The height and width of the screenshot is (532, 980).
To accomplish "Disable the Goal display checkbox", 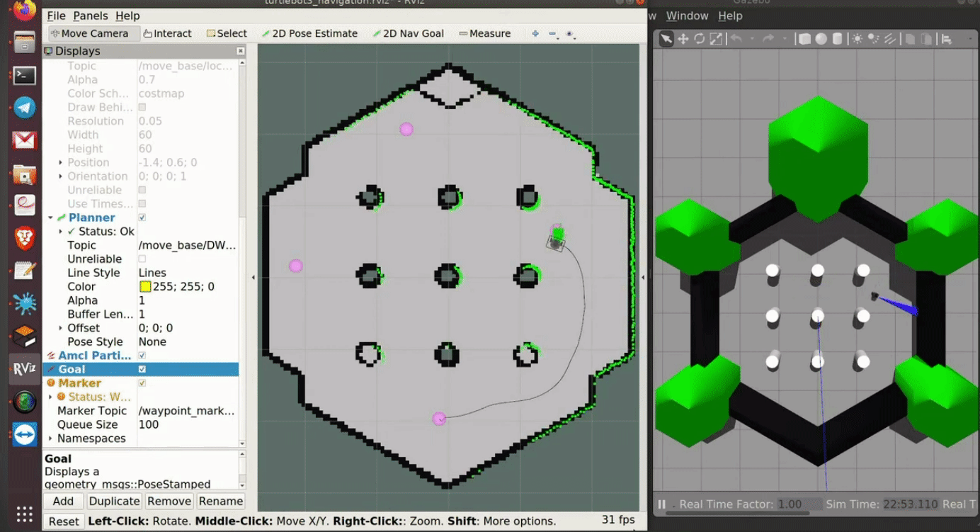I will (x=143, y=369).
